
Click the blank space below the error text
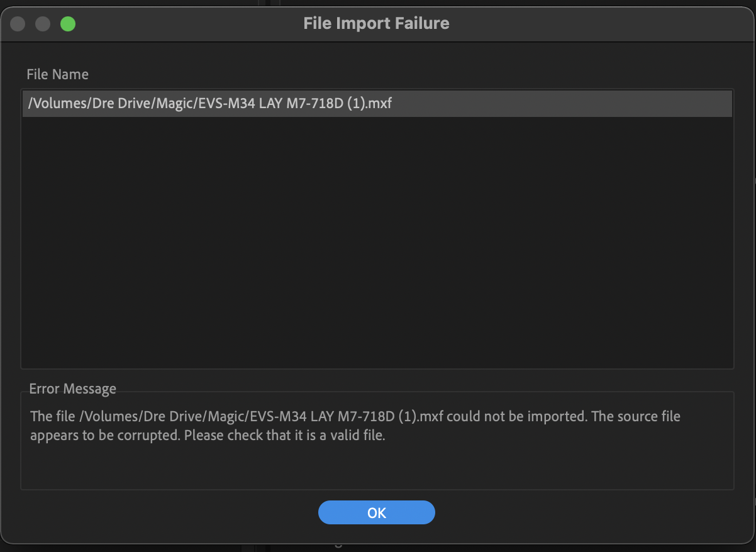point(377,466)
